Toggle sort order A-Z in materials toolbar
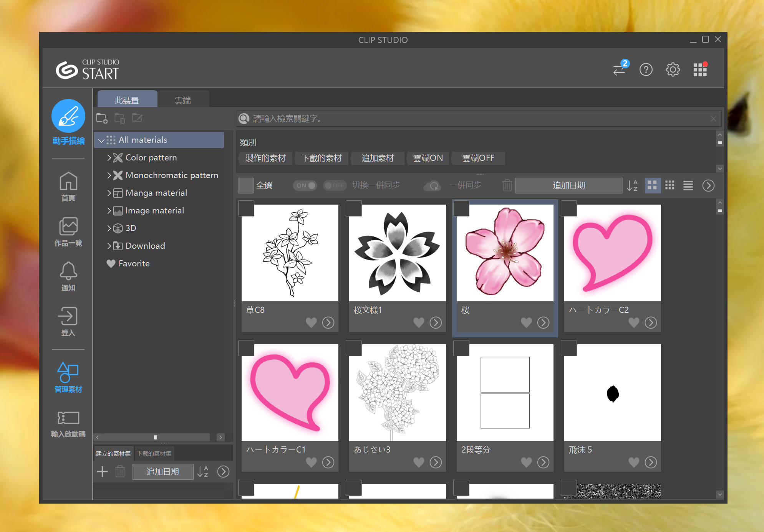764x532 pixels. coord(632,185)
